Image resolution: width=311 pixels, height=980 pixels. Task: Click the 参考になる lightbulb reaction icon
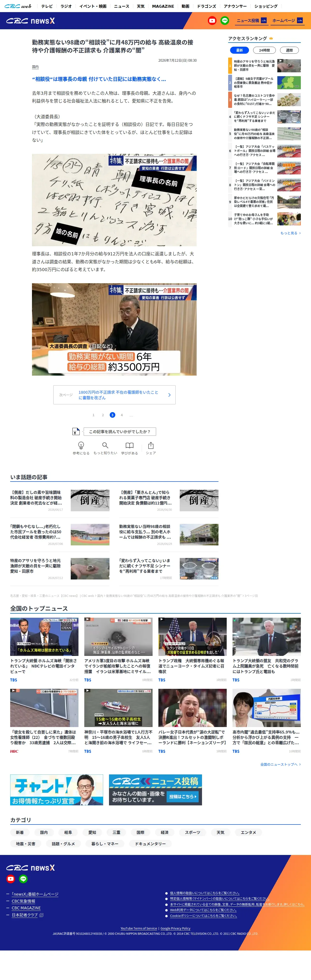point(81,445)
